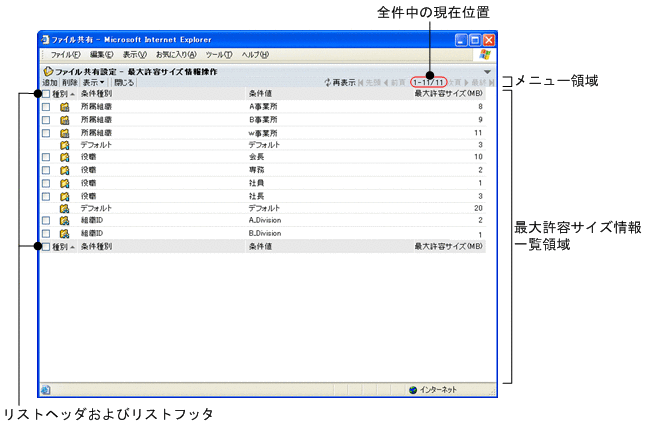This screenshot has width=645, height=427.
Task: Check the box for the B事業所 row
Action: pyautogui.click(x=46, y=119)
